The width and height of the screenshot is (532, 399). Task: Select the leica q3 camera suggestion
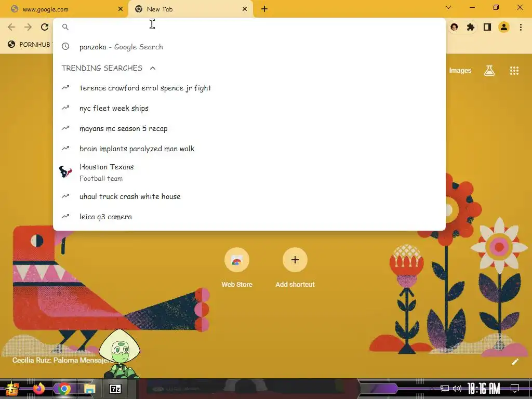click(x=249, y=217)
